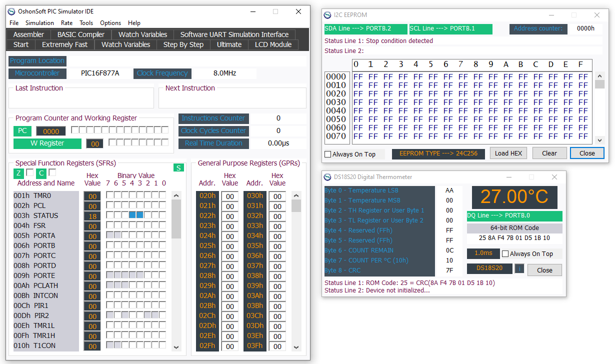The height and width of the screenshot is (364, 615).
Task: Click the DQ Line PORTB.0 assignment
Action: coord(514,216)
